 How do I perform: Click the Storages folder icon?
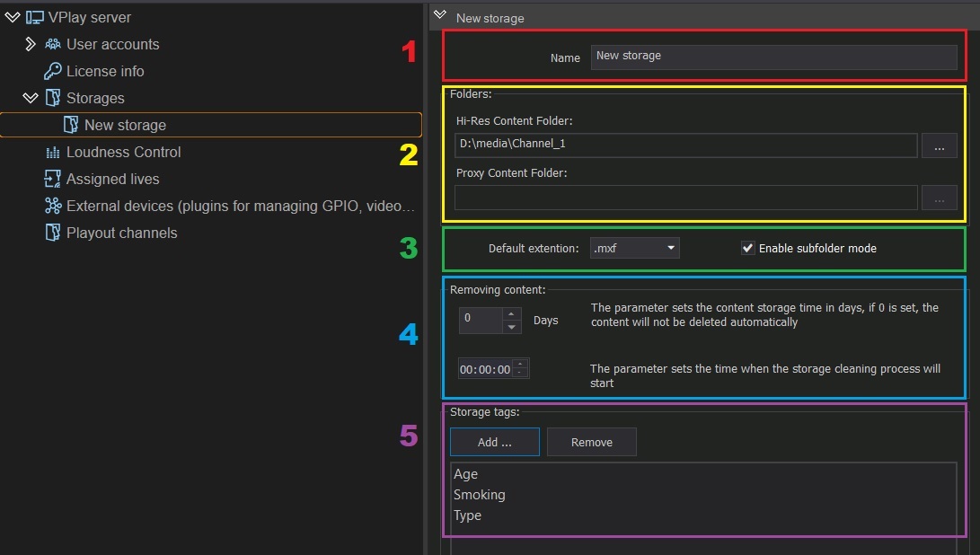[52, 98]
